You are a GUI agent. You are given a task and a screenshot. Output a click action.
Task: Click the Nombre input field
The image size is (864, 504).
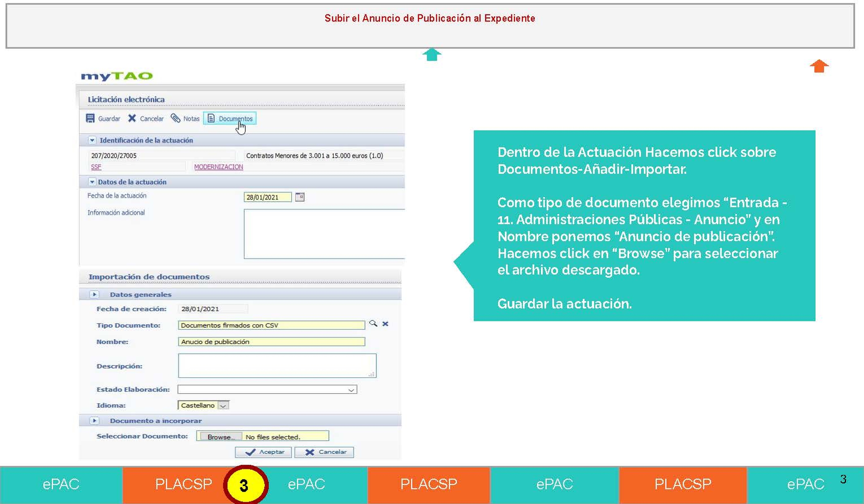point(271,342)
